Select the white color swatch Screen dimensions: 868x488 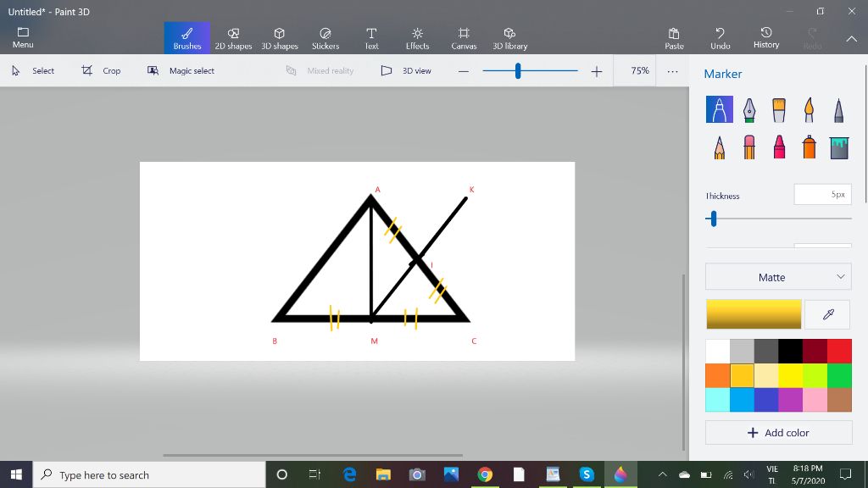717,351
